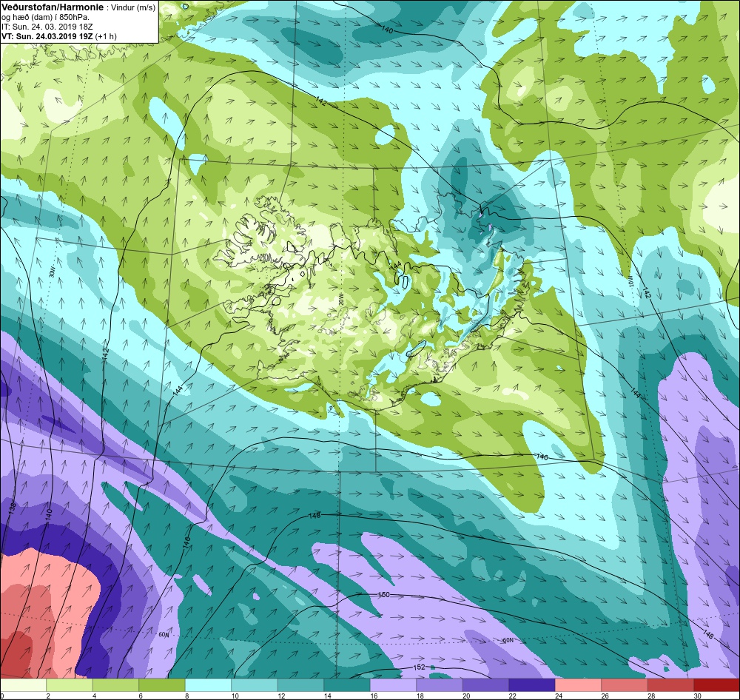Click the legend tick label '8'

pos(187,696)
